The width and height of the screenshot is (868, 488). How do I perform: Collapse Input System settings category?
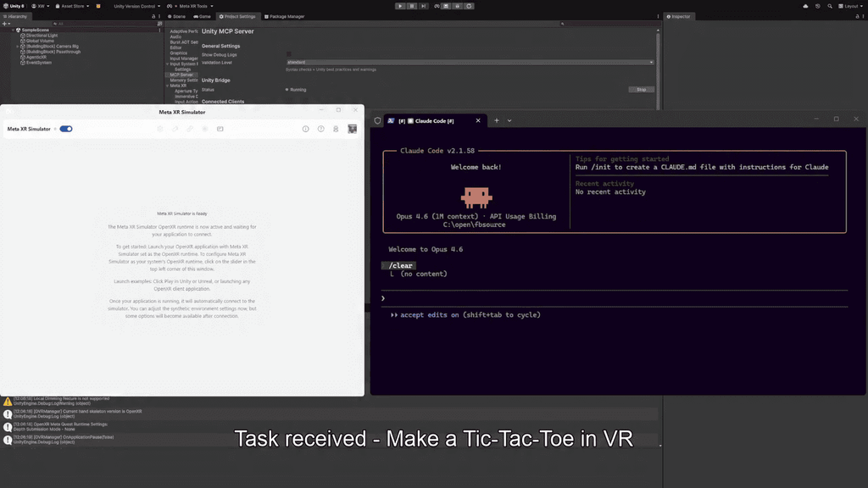point(167,64)
